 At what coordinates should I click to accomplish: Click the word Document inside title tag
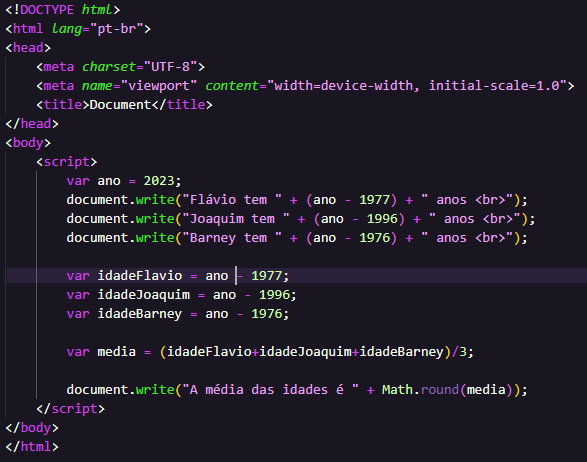[x=120, y=105]
